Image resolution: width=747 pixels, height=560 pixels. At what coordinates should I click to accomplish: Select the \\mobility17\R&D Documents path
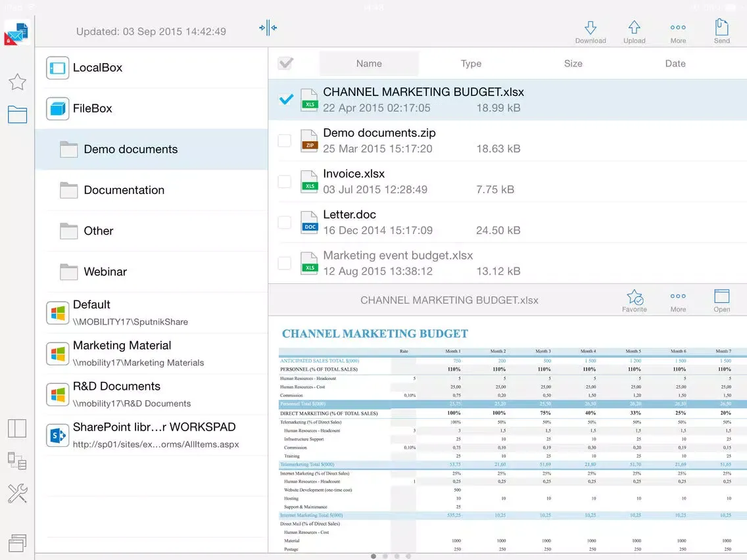pos(132,404)
